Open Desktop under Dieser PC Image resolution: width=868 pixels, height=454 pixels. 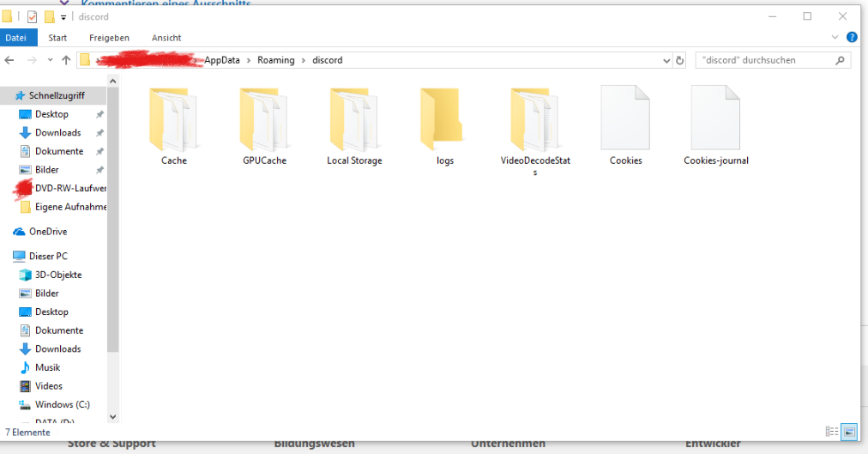(51, 312)
